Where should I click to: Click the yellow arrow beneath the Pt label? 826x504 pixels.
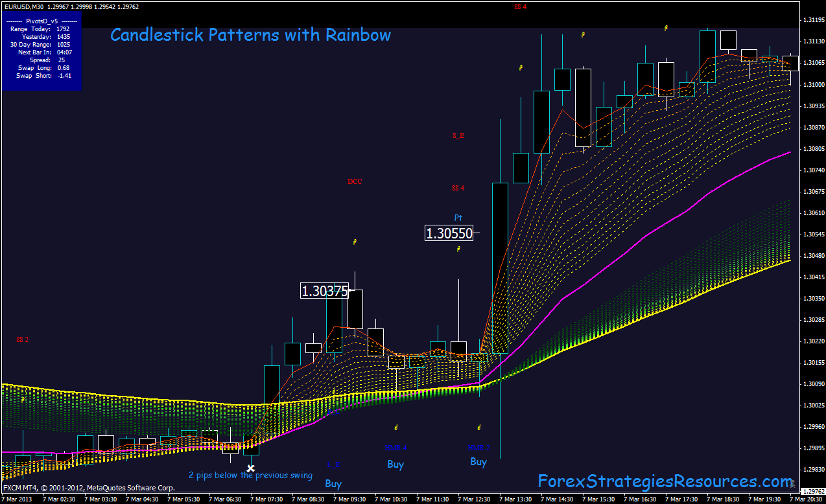(458, 249)
